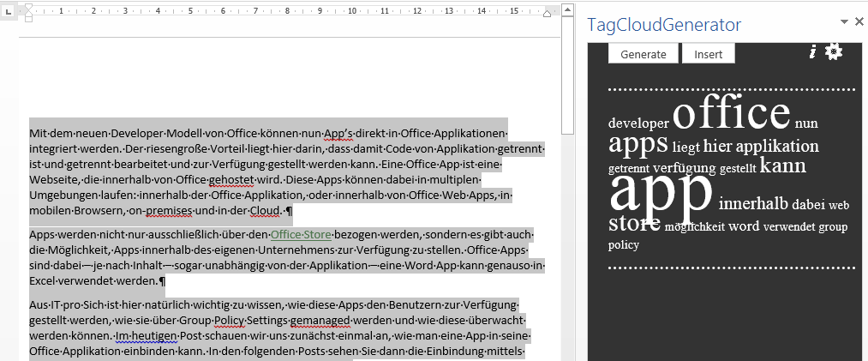Click the right indent marker on the ruler

tap(548, 14)
